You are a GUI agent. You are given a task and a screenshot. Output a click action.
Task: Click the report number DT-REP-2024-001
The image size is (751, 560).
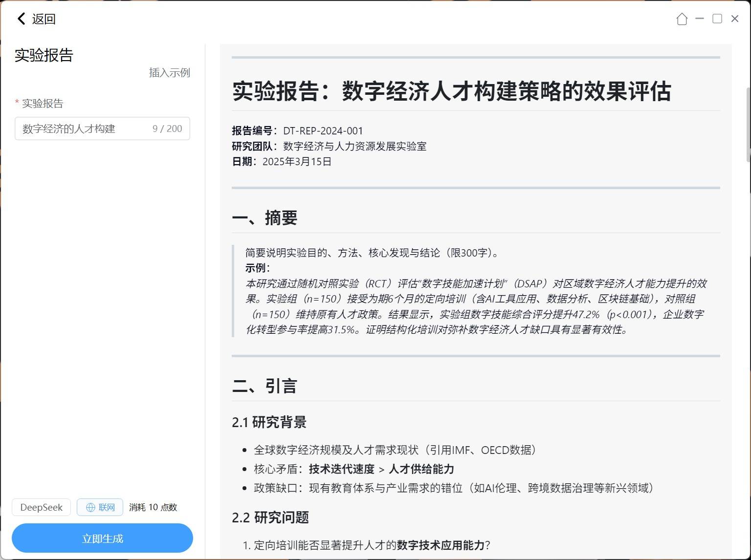point(323,131)
